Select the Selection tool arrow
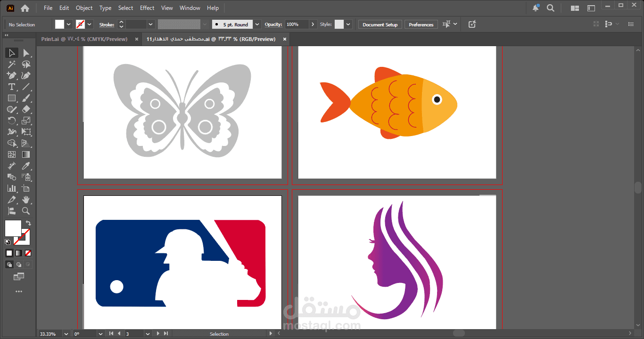Image resolution: width=644 pixels, height=339 pixels. pos(12,53)
